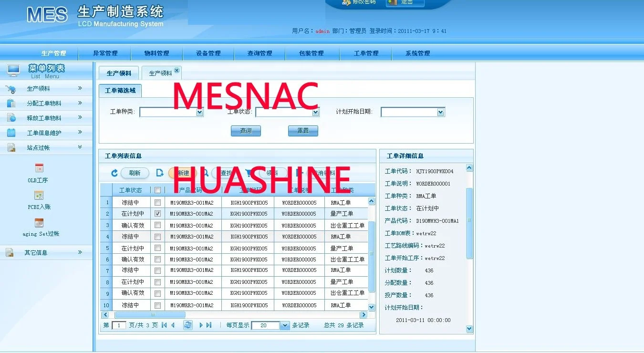The height and width of the screenshot is (353, 644).
Task: Uncheck the checked checkbox in table row 2
Action: coord(157,214)
